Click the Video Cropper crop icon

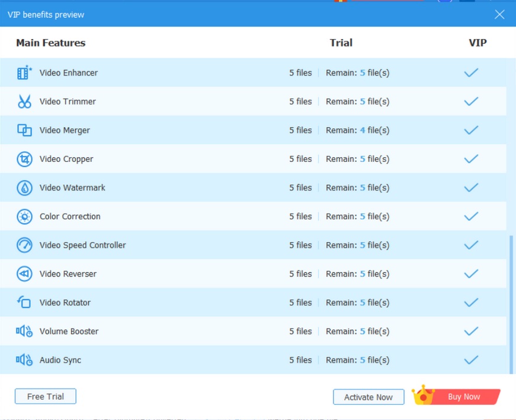[x=24, y=159]
